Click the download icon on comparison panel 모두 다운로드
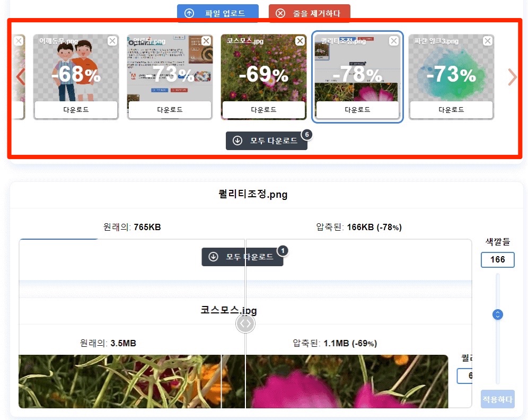The height and width of the screenshot is (420, 528). pos(213,257)
